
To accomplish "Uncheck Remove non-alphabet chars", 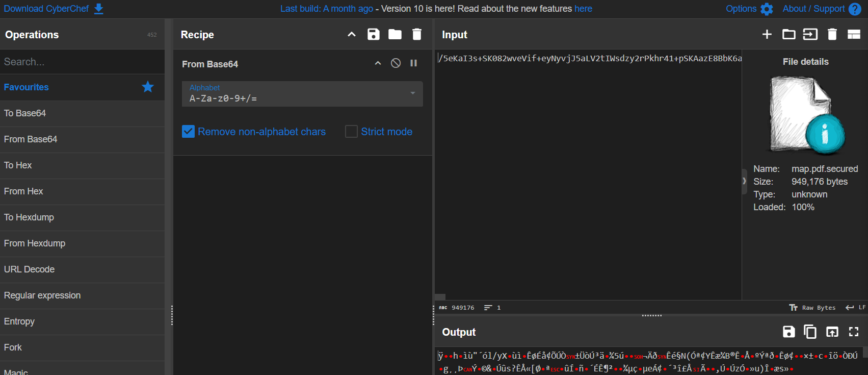I will click(188, 132).
